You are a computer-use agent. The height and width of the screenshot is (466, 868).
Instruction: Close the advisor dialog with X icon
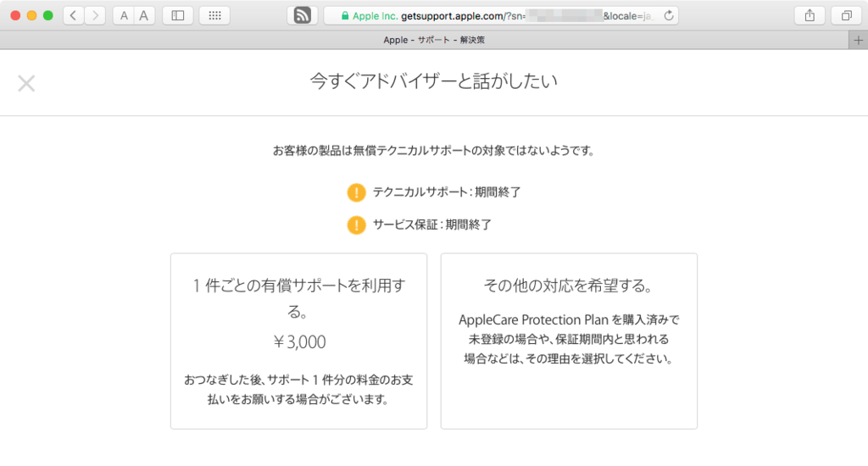coord(26,84)
